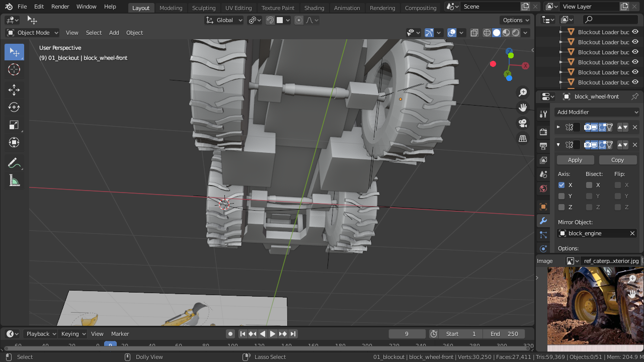644x362 pixels.
Task: Open the View Layer properties tab
Action: [543, 160]
